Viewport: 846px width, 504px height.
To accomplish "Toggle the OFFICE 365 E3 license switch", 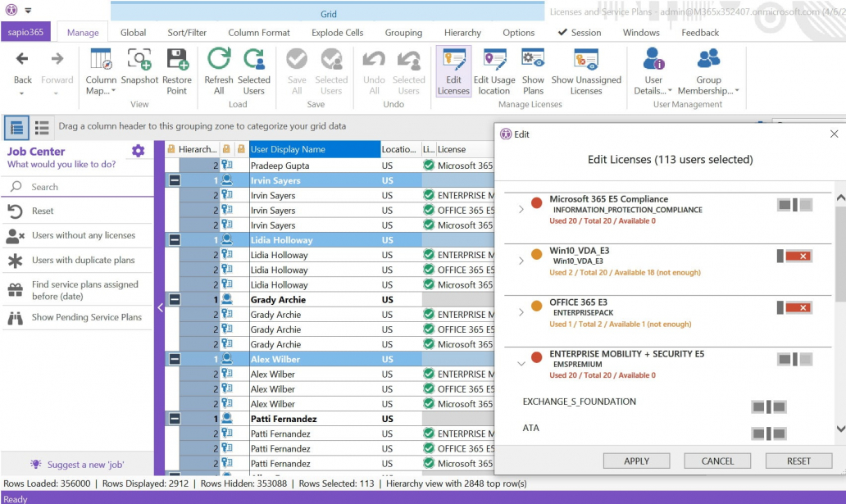I will [x=794, y=308].
